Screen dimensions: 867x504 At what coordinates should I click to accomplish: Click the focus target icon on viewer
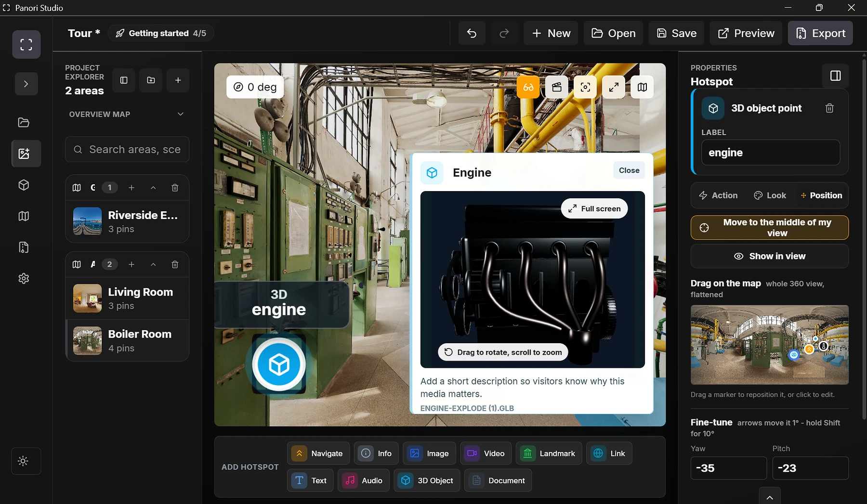tap(585, 87)
